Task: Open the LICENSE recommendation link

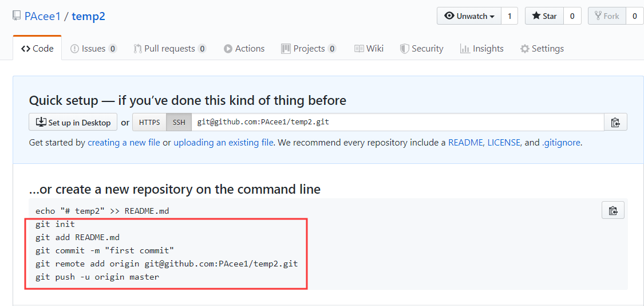Action: 504,143
